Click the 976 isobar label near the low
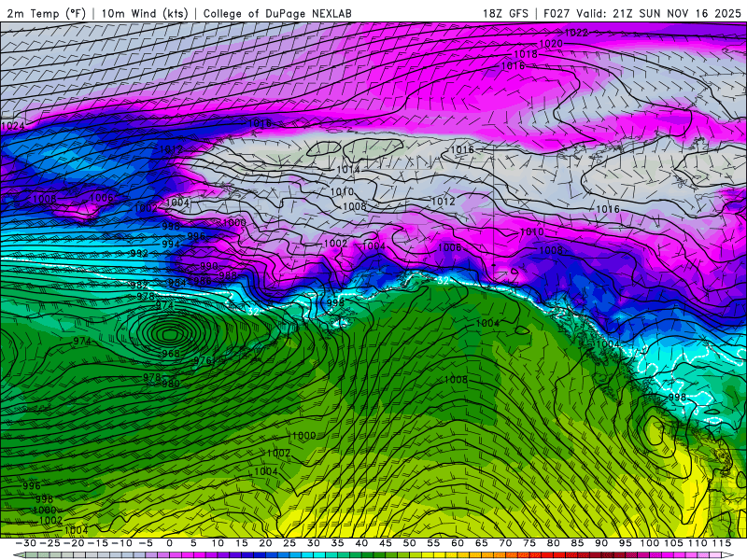This screenshot has width=747, height=560. click(x=203, y=360)
